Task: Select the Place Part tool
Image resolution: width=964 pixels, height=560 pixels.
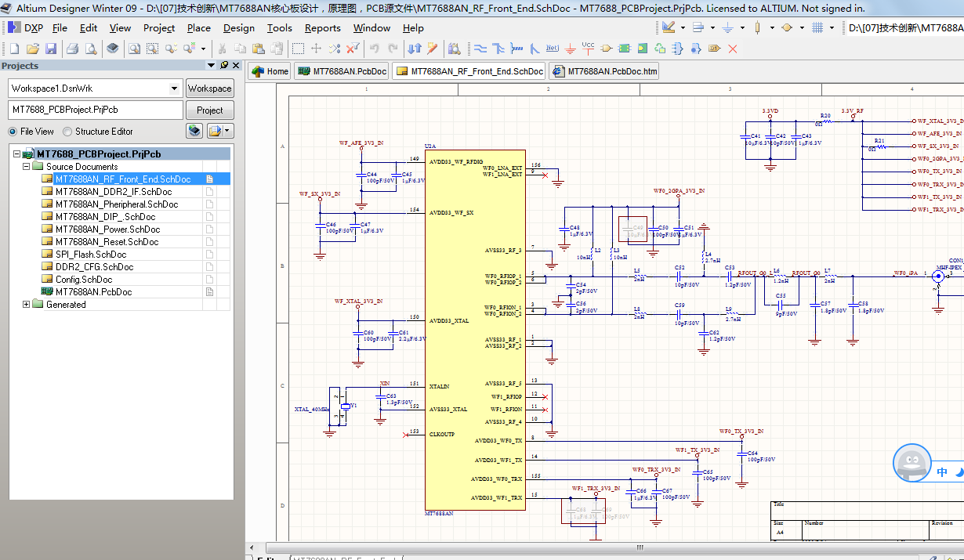Action: pos(606,49)
